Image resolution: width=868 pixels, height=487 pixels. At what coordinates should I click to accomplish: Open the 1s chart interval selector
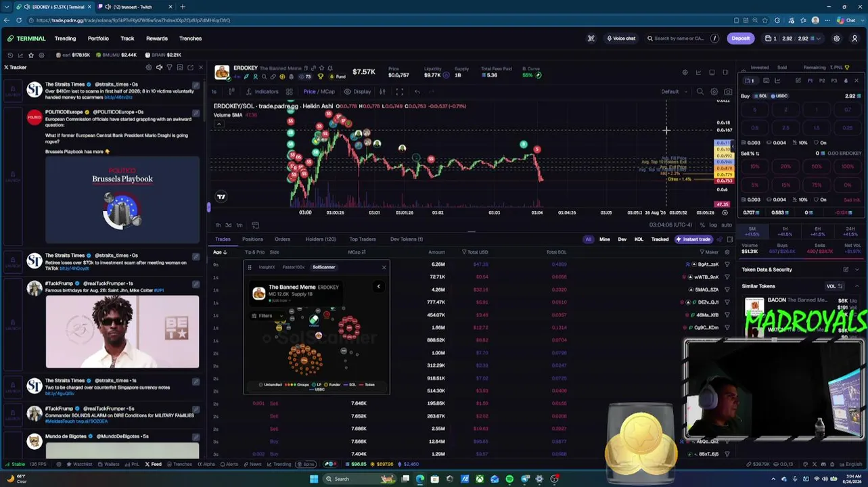[214, 92]
